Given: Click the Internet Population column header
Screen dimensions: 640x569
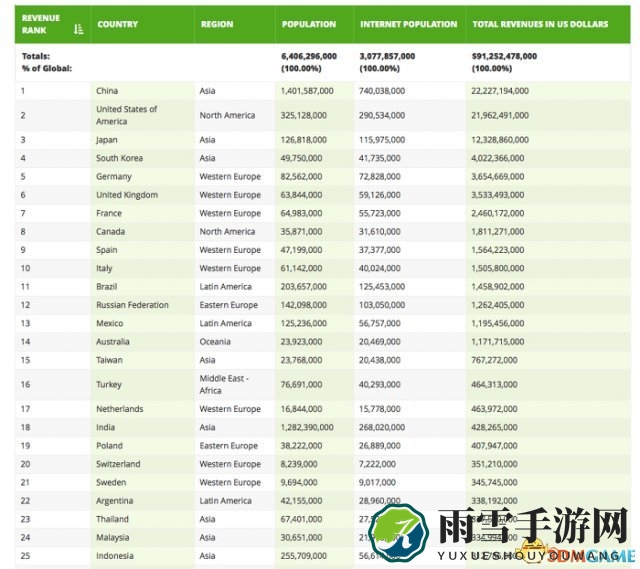Looking at the screenshot, I should click(409, 24).
